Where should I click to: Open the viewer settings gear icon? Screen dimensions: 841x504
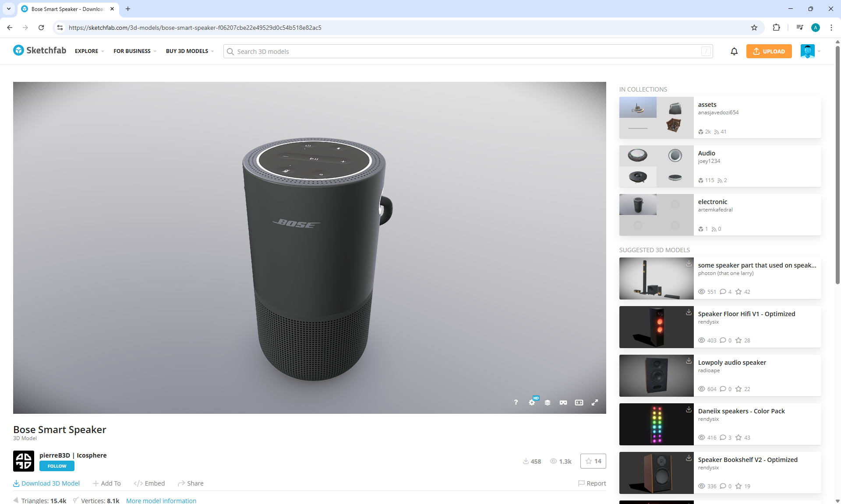532,402
